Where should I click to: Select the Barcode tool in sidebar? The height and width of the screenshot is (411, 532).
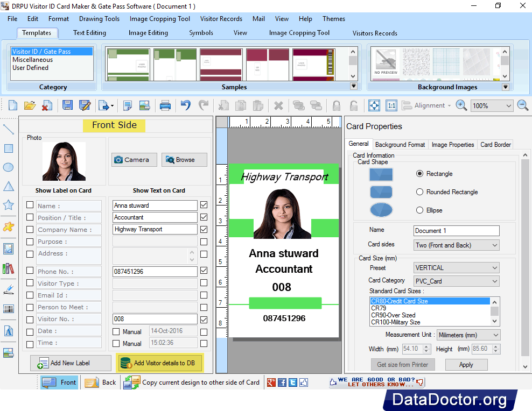pos(9,309)
